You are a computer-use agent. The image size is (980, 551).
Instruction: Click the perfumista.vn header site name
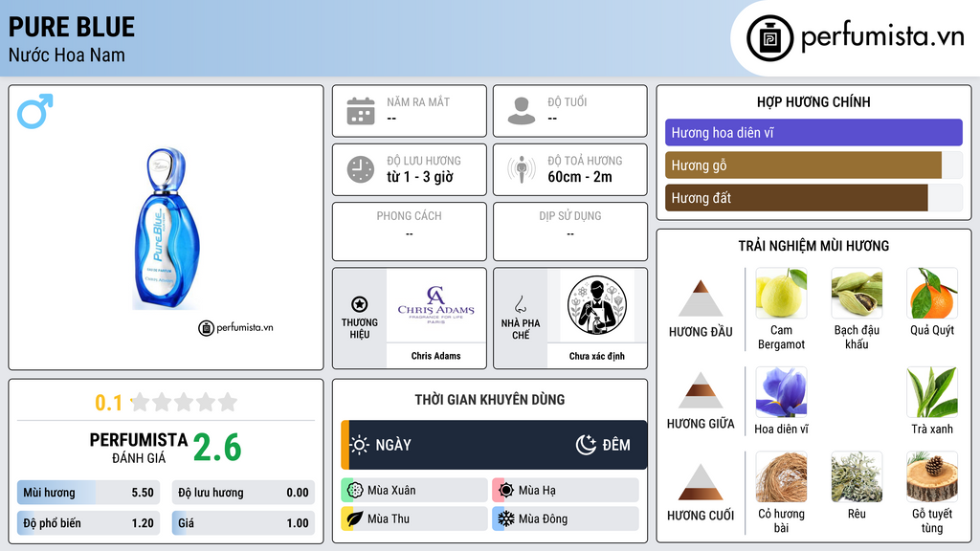(x=882, y=36)
